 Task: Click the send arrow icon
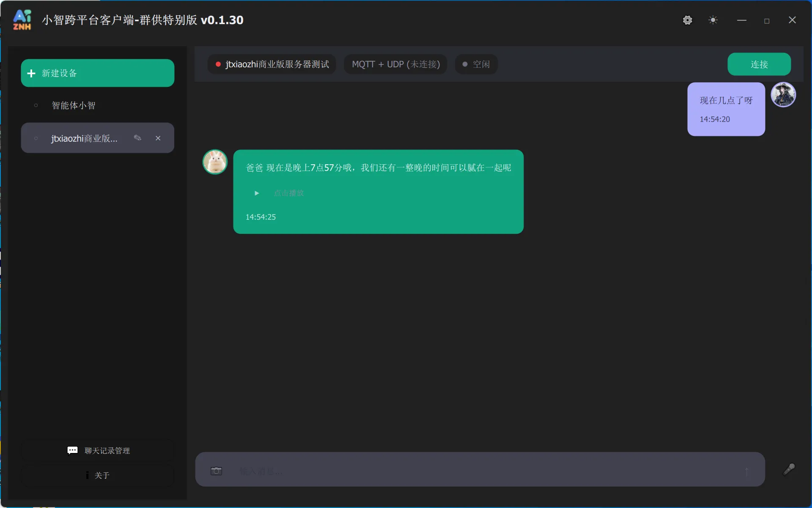click(746, 471)
